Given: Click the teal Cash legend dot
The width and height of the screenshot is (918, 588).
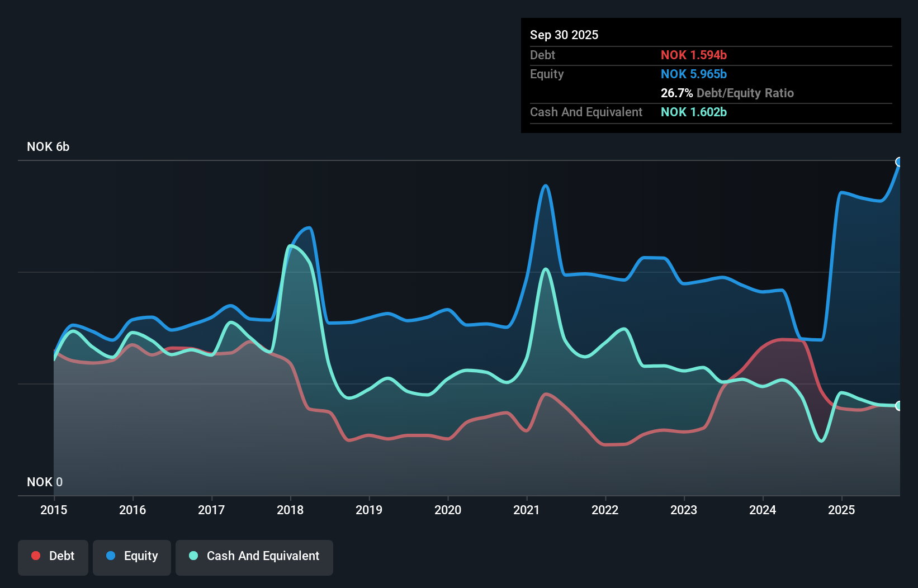Looking at the screenshot, I should click(193, 556).
